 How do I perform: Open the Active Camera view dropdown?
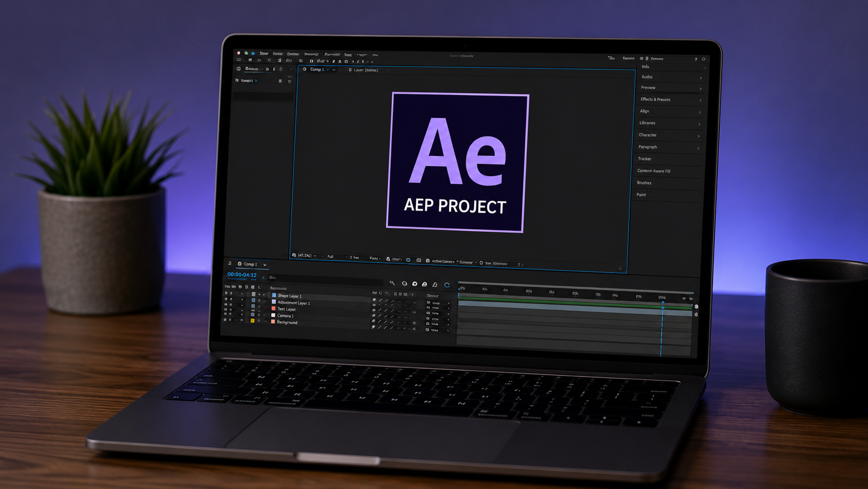(x=444, y=261)
